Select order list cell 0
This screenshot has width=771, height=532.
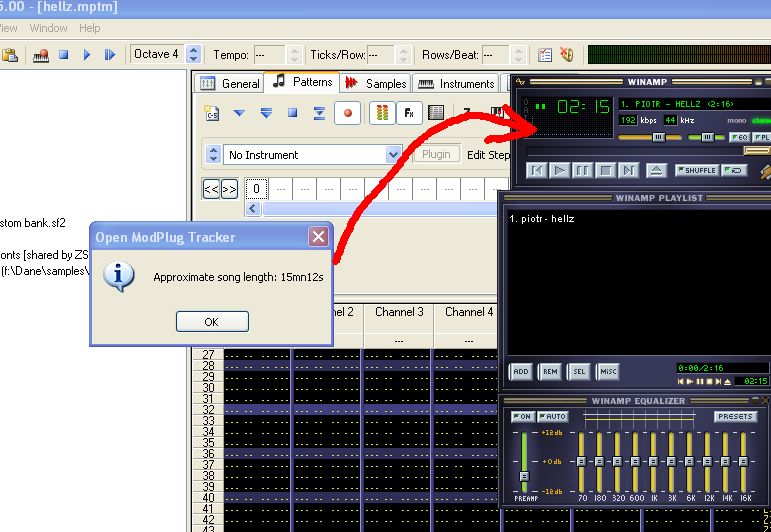click(256, 189)
